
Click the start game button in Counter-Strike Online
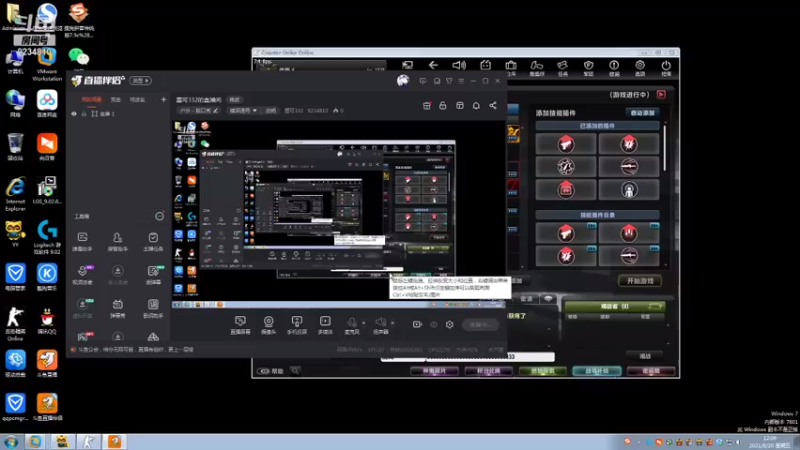(x=640, y=281)
